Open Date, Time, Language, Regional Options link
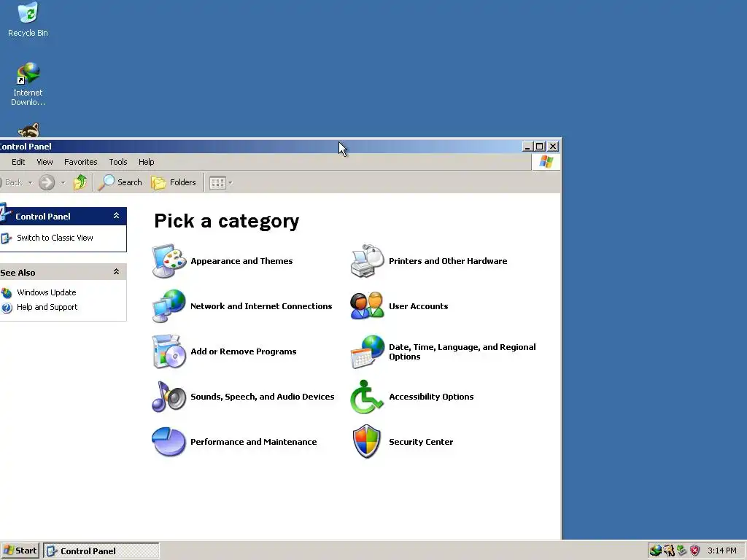The height and width of the screenshot is (560, 747). pos(462,351)
